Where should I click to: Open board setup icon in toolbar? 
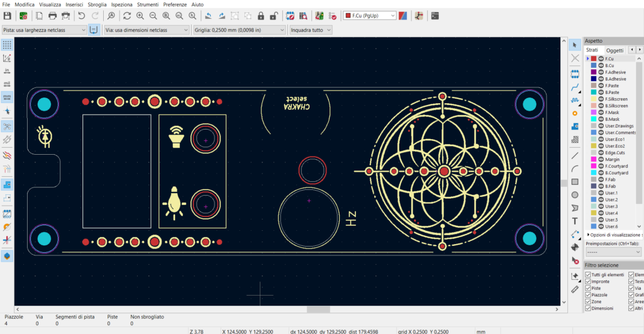(x=23, y=16)
